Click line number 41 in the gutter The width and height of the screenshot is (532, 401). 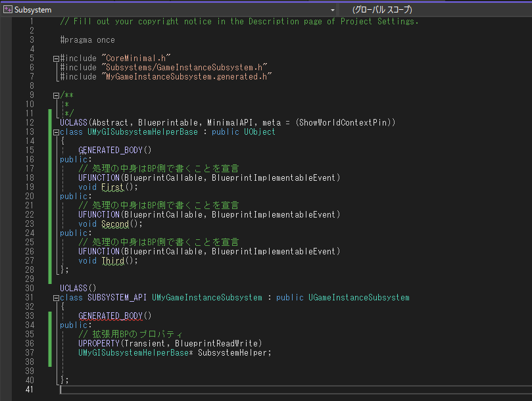[x=30, y=389]
